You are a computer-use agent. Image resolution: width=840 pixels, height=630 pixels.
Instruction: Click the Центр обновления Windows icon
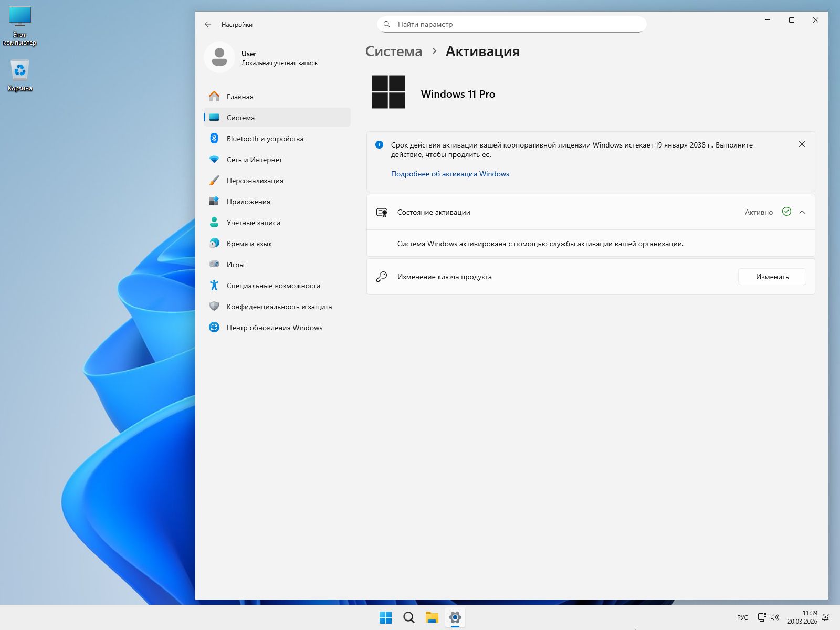pyautogui.click(x=214, y=328)
